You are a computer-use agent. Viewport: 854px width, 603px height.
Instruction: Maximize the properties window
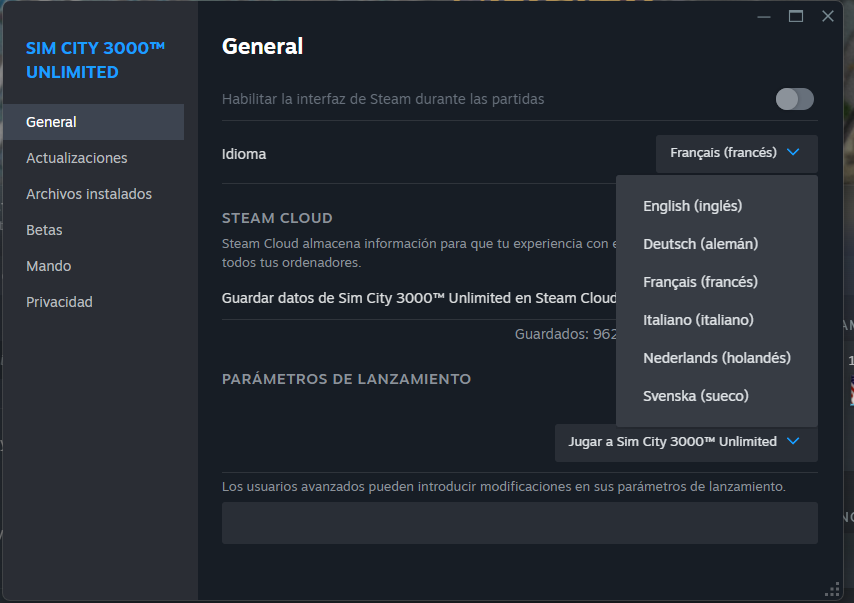tap(796, 16)
